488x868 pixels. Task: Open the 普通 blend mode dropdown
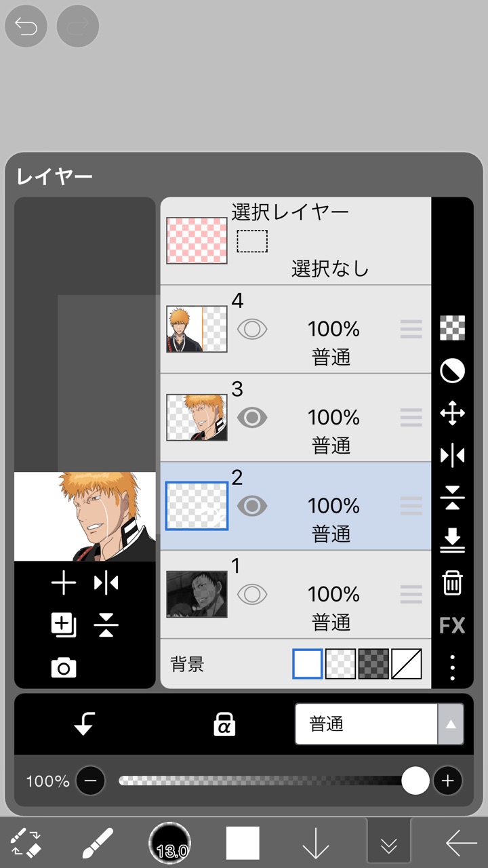pyautogui.click(x=379, y=724)
